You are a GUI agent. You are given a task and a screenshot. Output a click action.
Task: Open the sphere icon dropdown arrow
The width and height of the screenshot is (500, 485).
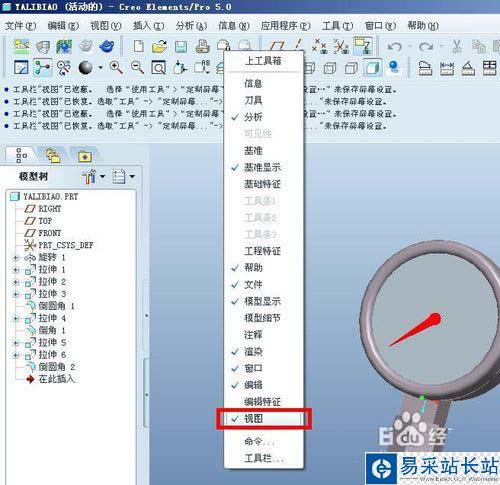pos(100,68)
